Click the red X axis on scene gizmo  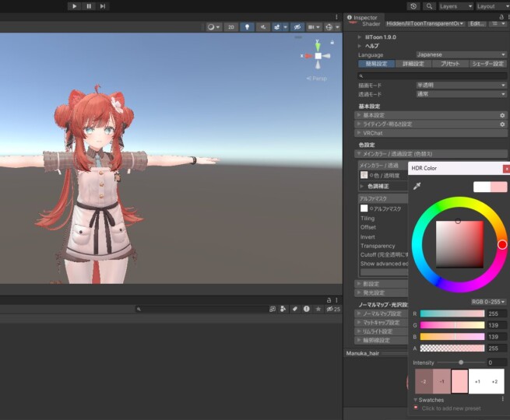coord(308,56)
